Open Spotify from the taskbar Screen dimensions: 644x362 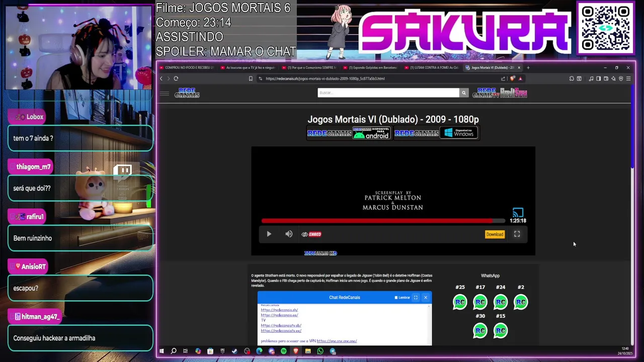[x=284, y=351]
